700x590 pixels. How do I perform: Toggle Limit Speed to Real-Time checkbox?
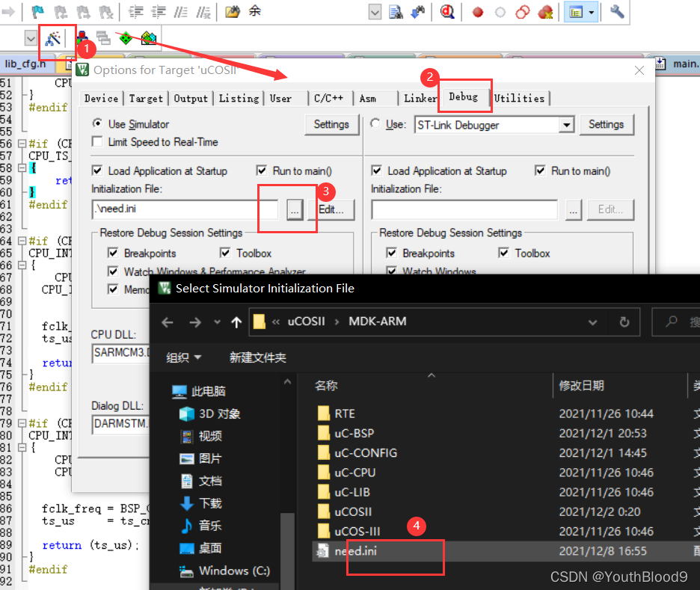point(97,141)
